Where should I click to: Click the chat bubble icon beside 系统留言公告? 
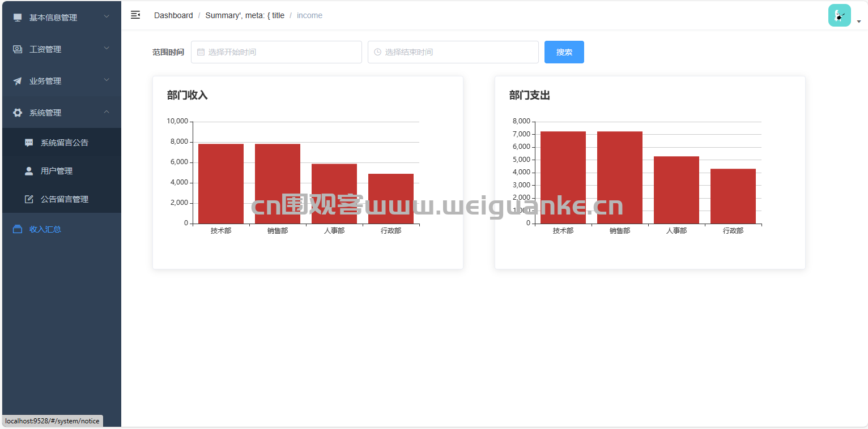pos(29,143)
